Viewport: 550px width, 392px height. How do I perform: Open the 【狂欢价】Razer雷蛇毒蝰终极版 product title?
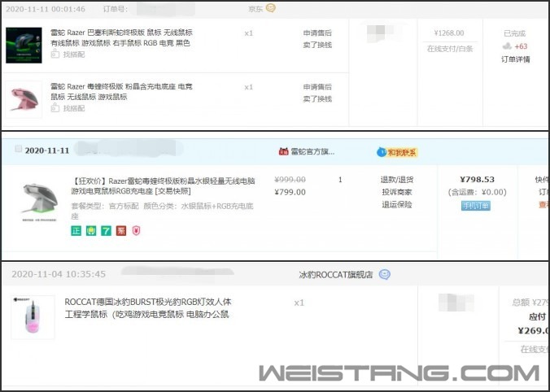point(163,186)
